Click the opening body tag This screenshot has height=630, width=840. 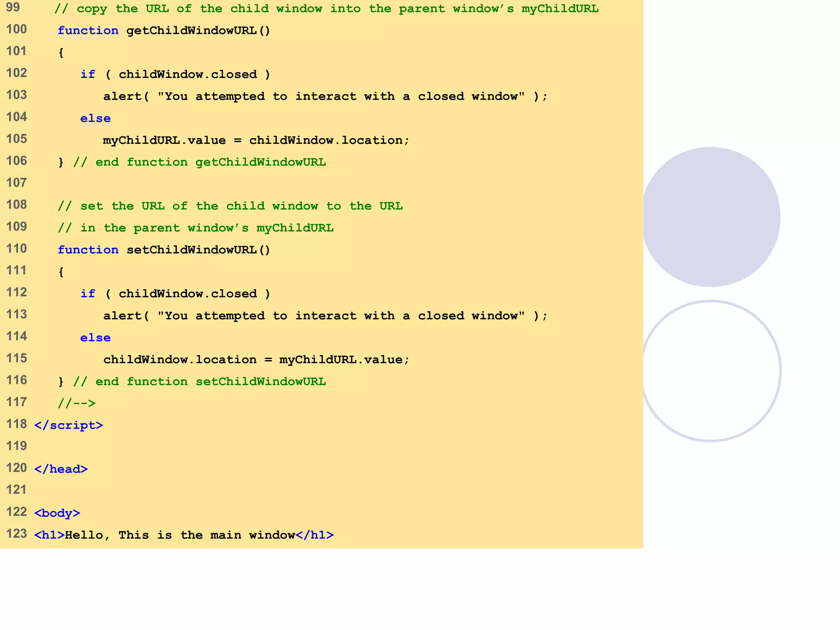(x=57, y=513)
